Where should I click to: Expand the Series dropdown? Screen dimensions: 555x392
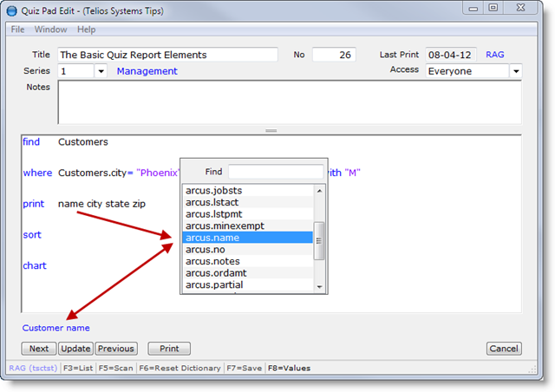click(101, 71)
